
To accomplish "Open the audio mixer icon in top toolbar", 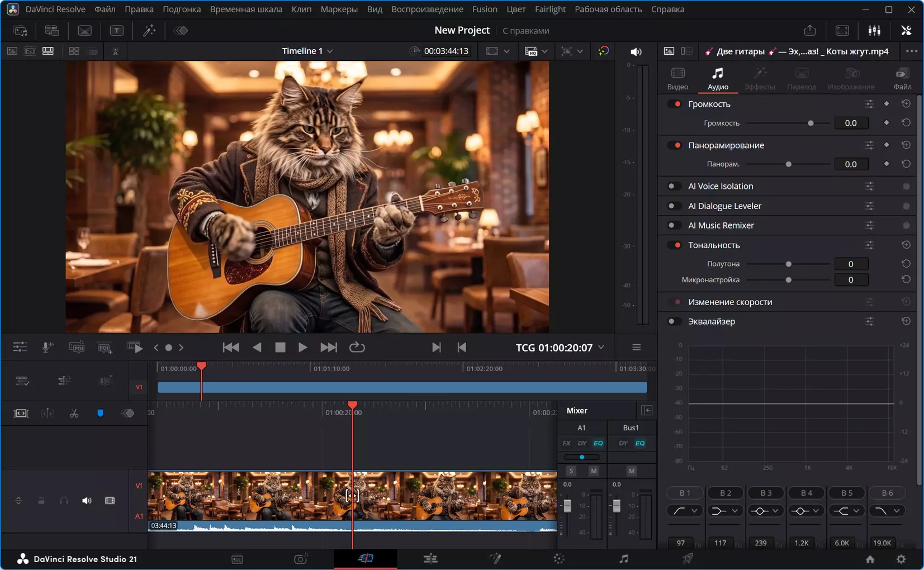I will (x=874, y=31).
